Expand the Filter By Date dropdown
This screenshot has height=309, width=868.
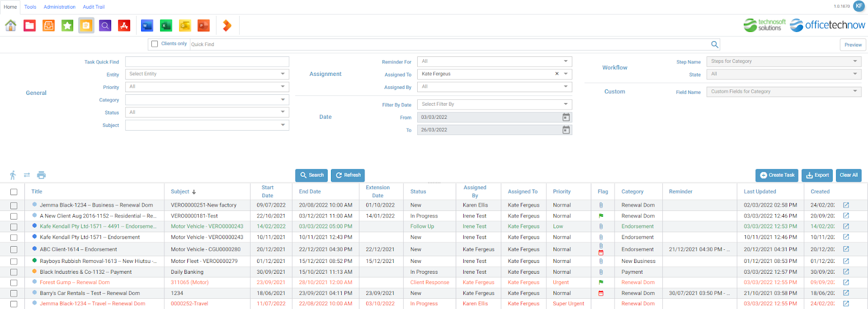(x=566, y=104)
